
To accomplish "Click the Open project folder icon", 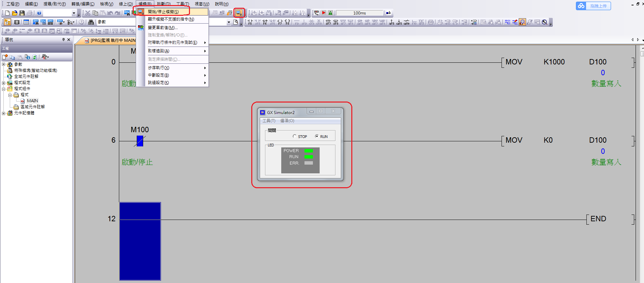I will coord(14,13).
